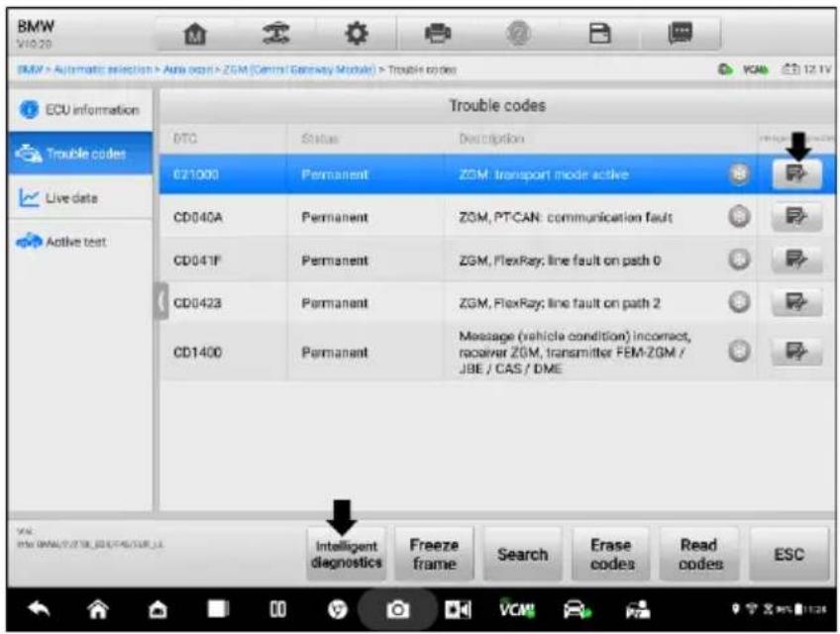840x634 pixels.
Task: Open settings gear in the top toolbar
Action: tap(357, 34)
